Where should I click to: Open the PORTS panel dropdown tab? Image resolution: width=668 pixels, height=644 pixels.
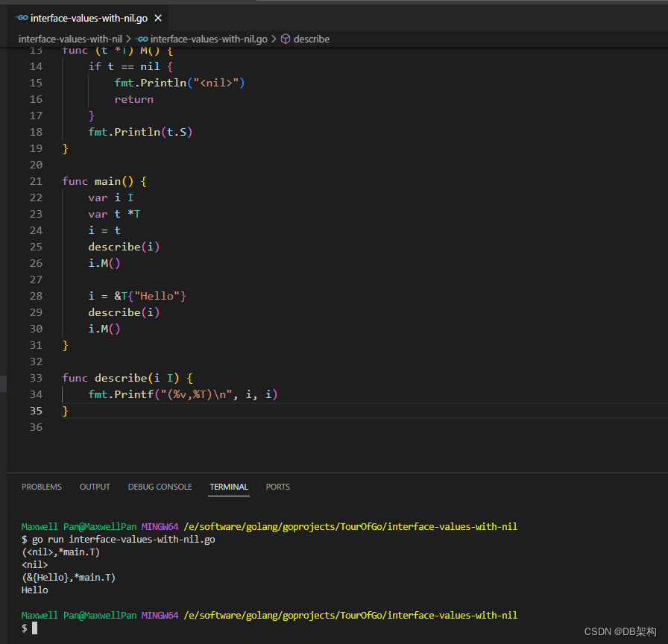(277, 486)
